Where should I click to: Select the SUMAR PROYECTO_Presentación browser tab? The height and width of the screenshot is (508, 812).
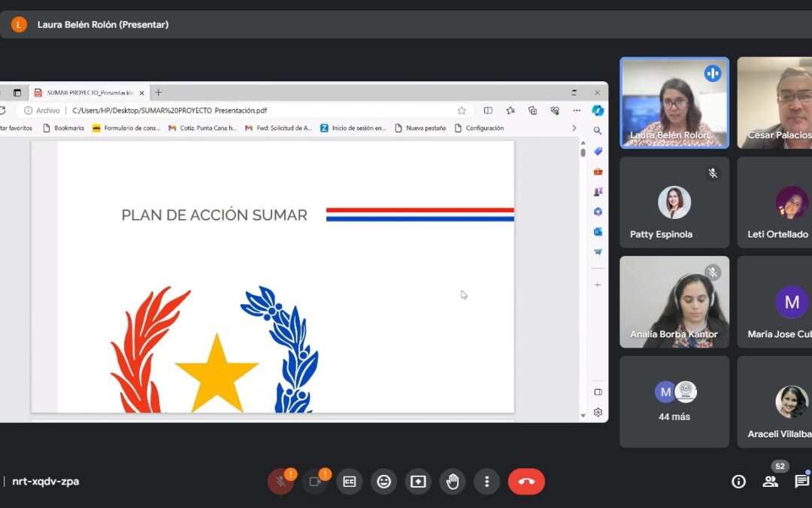tap(90, 93)
